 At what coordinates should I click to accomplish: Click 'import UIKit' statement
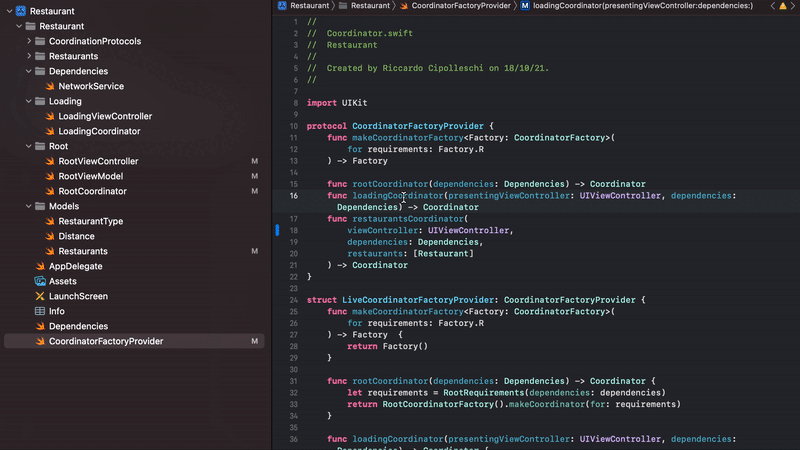[x=337, y=103]
